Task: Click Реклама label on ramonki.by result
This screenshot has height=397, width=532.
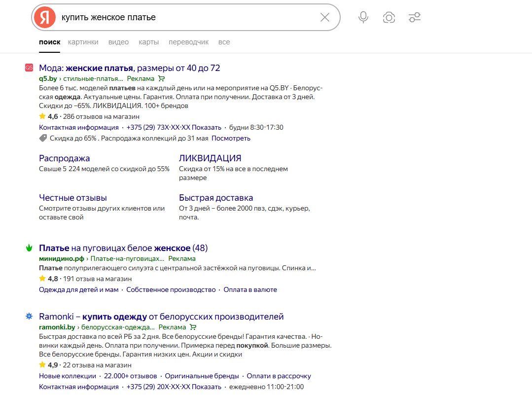Action: click(172, 327)
